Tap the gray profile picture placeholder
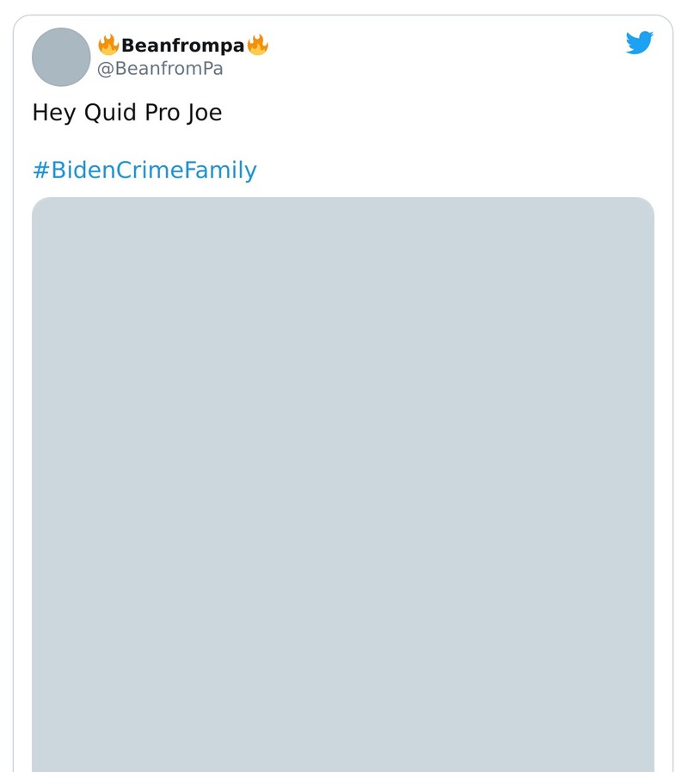688x784 pixels. (x=60, y=57)
